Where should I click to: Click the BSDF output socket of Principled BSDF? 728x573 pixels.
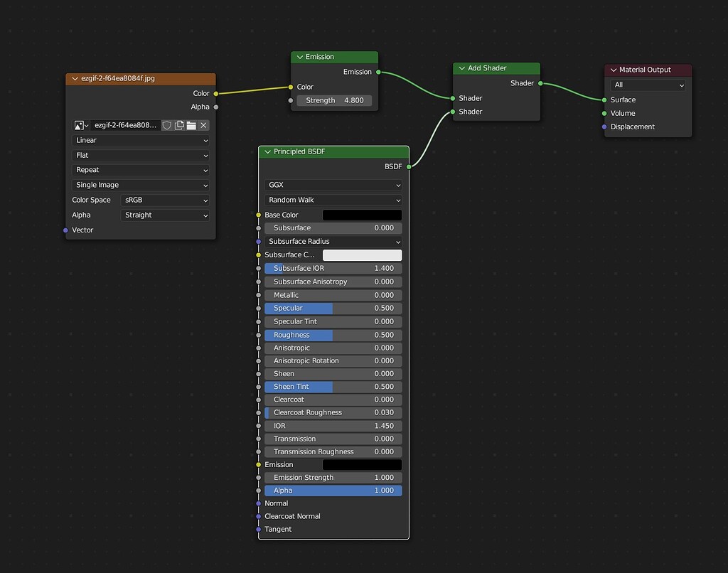point(410,166)
